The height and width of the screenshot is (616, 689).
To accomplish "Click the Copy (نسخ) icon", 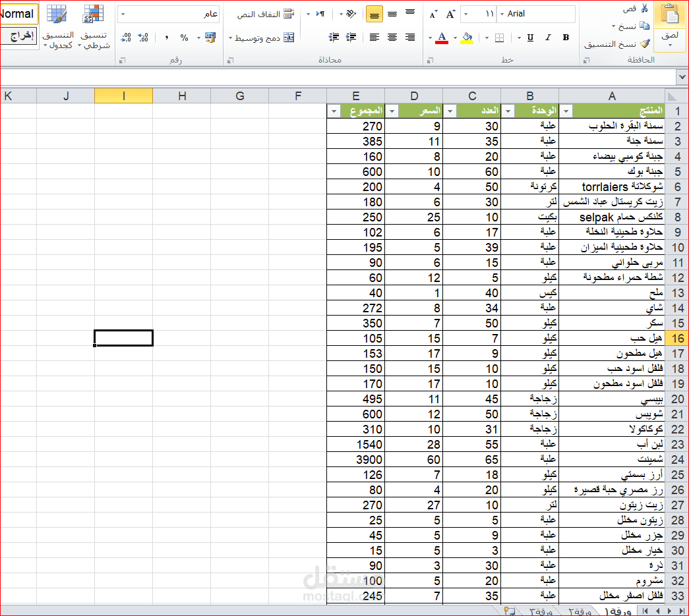I will pyautogui.click(x=645, y=26).
